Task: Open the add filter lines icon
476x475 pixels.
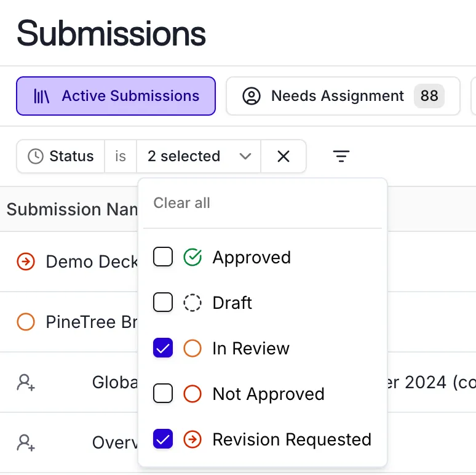Action: click(x=341, y=156)
